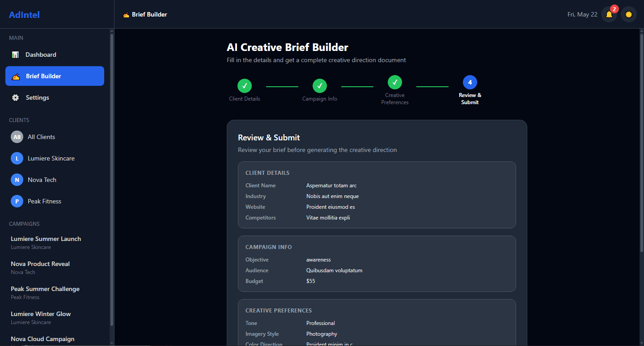Viewport: 644px width, 346px height.
Task: Click the CLIENT DETAILS section heading
Action: point(267,173)
